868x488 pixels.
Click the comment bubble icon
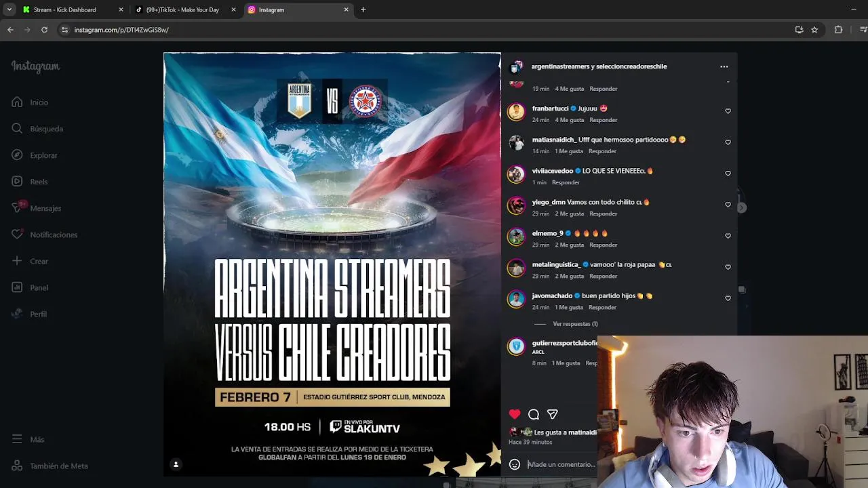[534, 414]
